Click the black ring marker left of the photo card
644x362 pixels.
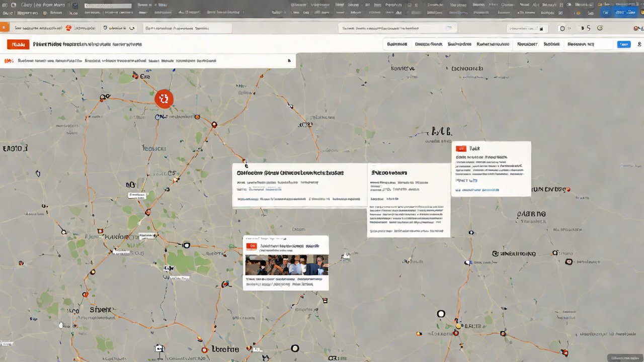coord(187,245)
